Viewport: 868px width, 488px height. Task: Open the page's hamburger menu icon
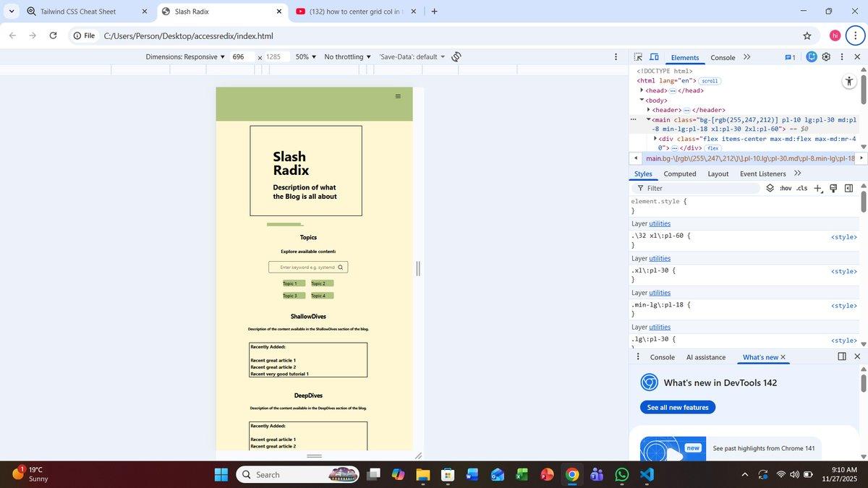pyautogui.click(x=398, y=96)
